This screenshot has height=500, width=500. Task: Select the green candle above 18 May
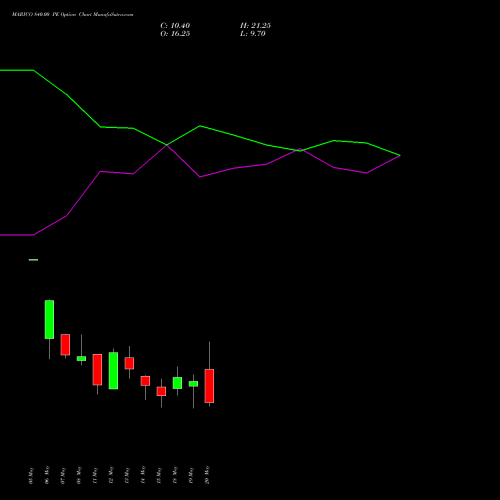point(177,383)
